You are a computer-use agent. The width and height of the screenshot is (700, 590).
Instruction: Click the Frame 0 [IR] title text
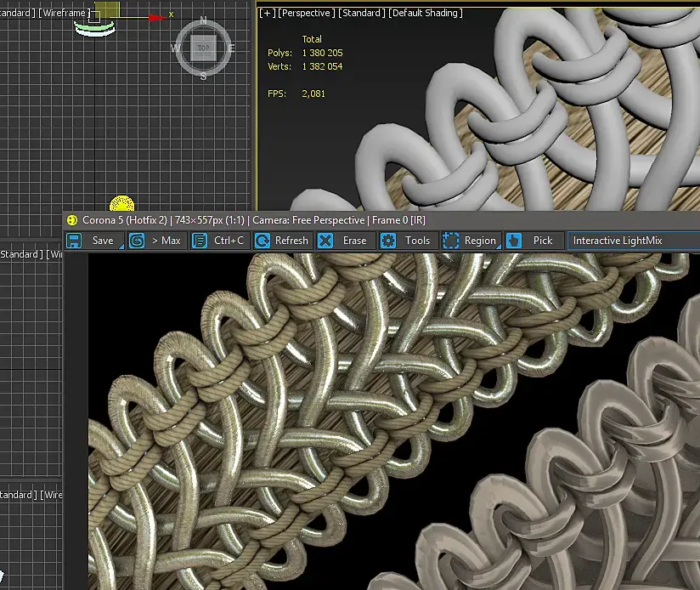[398, 220]
